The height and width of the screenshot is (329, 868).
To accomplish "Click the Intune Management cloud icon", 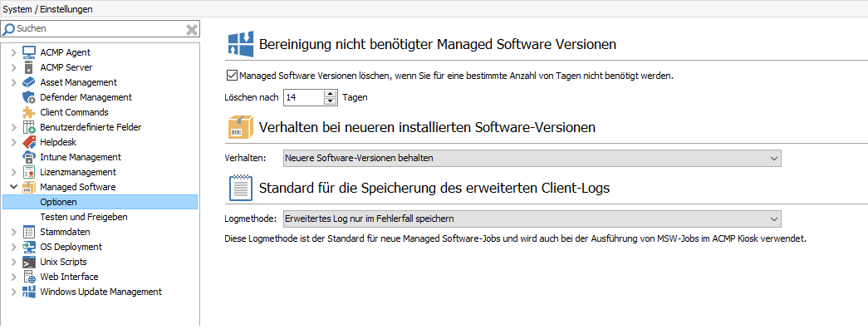I will click(x=29, y=157).
